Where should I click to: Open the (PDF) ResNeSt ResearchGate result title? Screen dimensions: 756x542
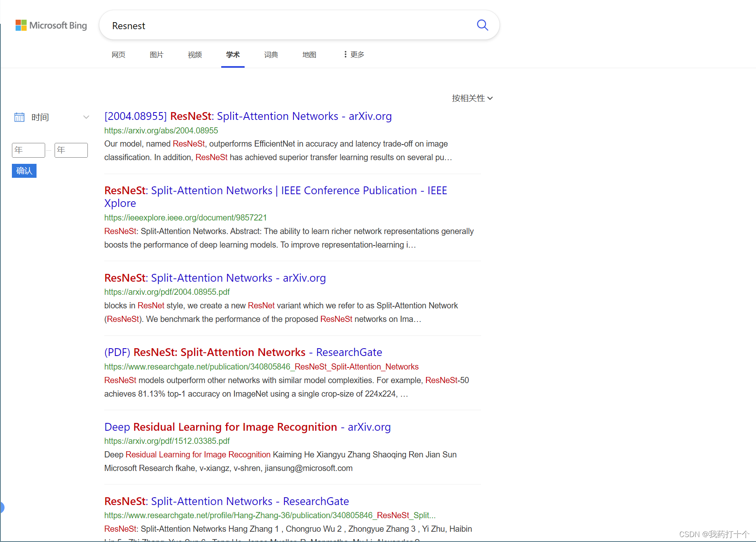click(x=243, y=352)
